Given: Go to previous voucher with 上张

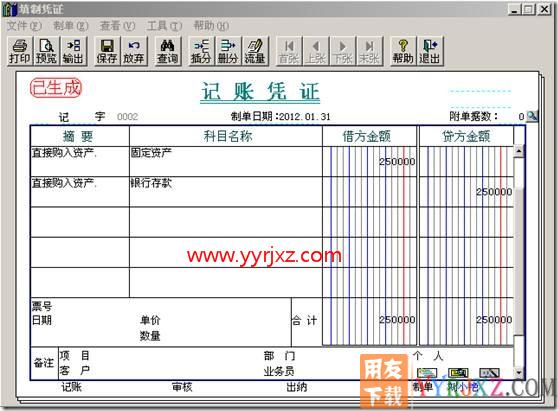Looking at the screenshot, I should click(x=316, y=52).
